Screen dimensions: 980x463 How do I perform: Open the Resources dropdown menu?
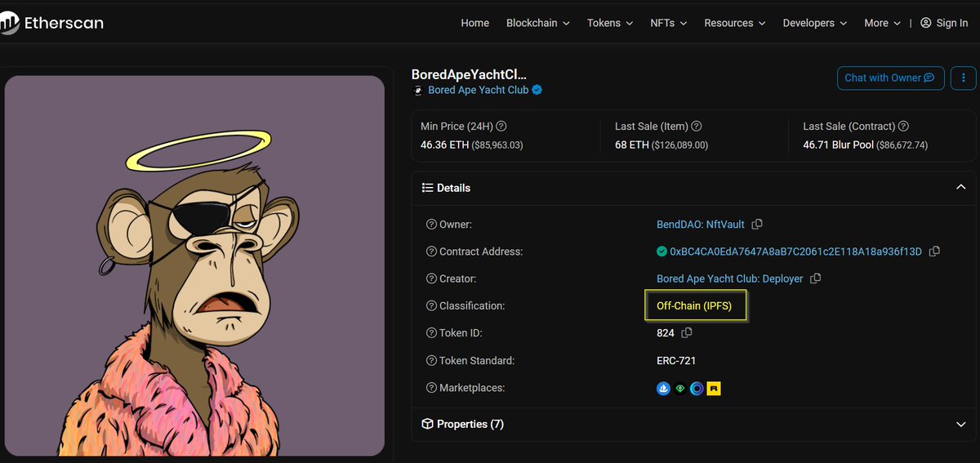pos(735,23)
